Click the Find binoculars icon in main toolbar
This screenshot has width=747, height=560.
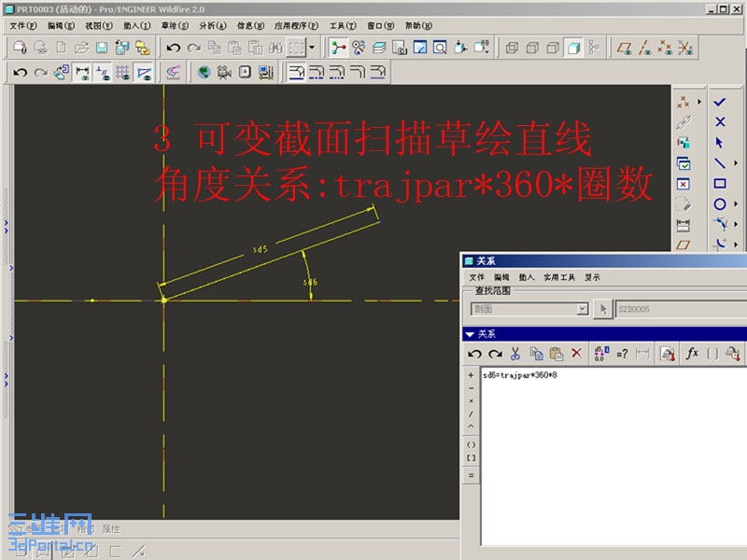pos(275,48)
